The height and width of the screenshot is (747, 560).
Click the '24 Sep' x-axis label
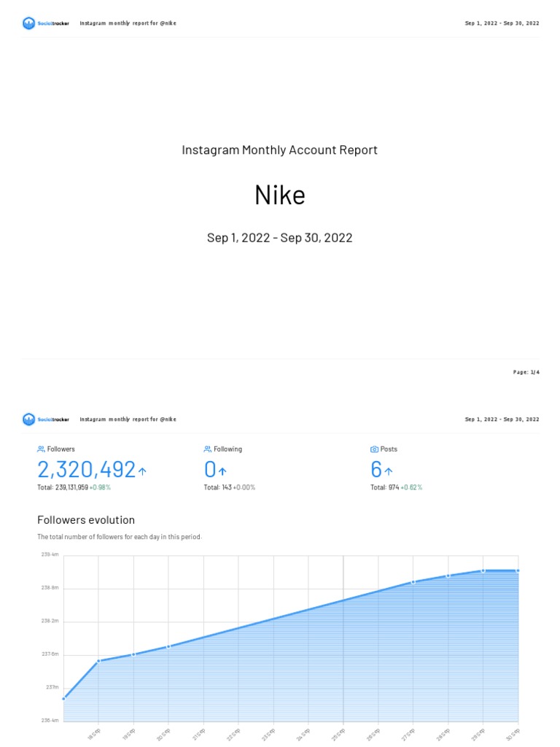pyautogui.click(x=303, y=734)
